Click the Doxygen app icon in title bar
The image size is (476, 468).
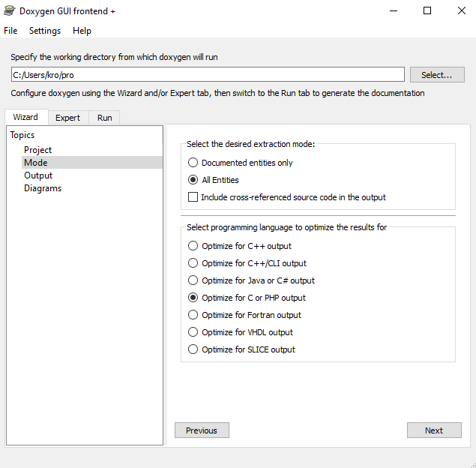point(9,11)
